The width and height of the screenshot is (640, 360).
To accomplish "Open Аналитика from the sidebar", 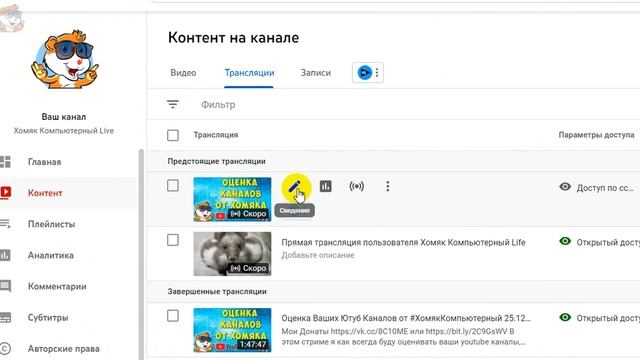I will (x=51, y=255).
